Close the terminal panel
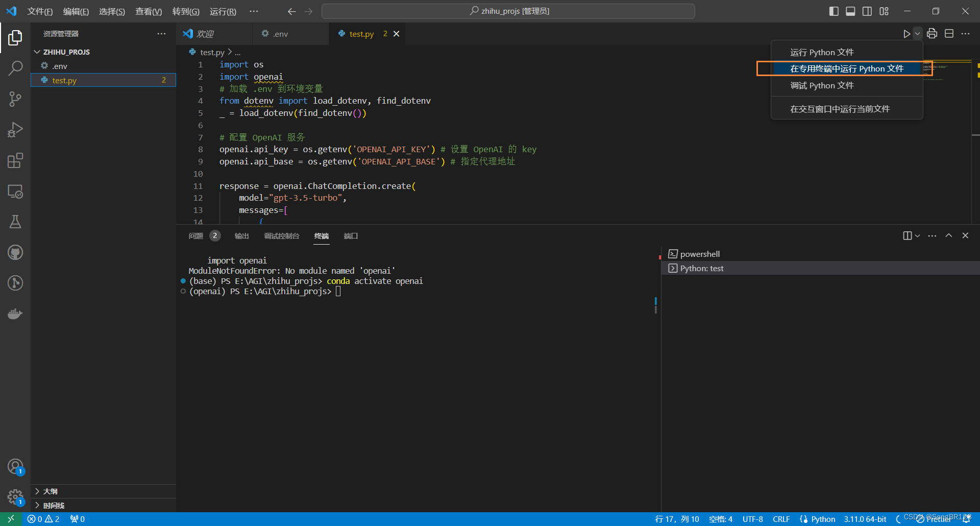980x526 pixels. [965, 235]
